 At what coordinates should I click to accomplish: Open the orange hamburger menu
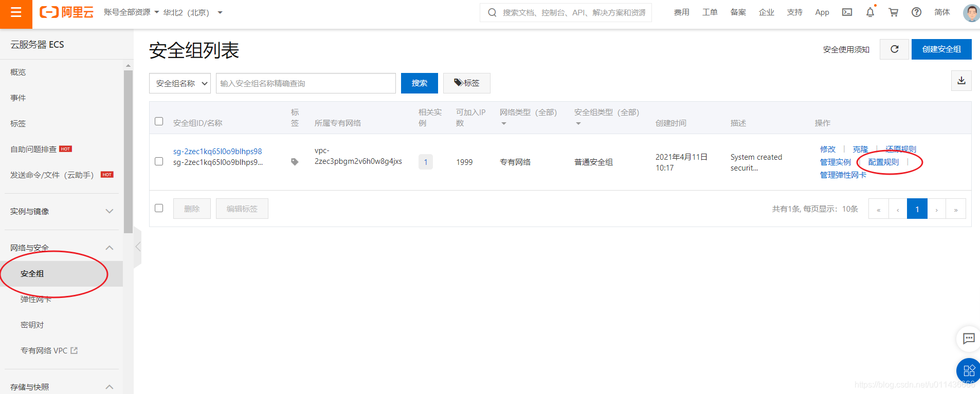click(x=16, y=14)
